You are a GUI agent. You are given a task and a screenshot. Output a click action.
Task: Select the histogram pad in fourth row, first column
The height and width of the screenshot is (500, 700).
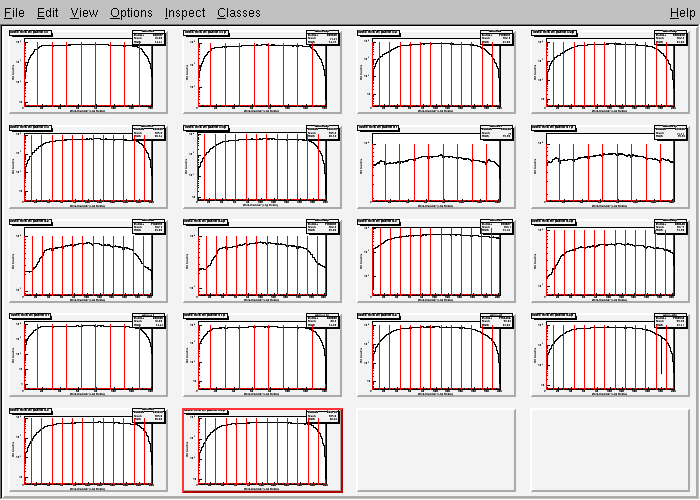[88, 355]
